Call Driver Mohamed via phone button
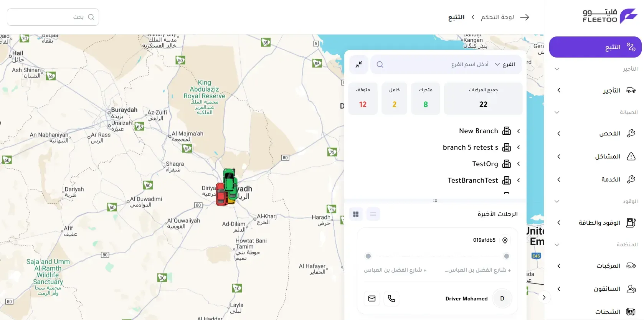 [x=391, y=299]
